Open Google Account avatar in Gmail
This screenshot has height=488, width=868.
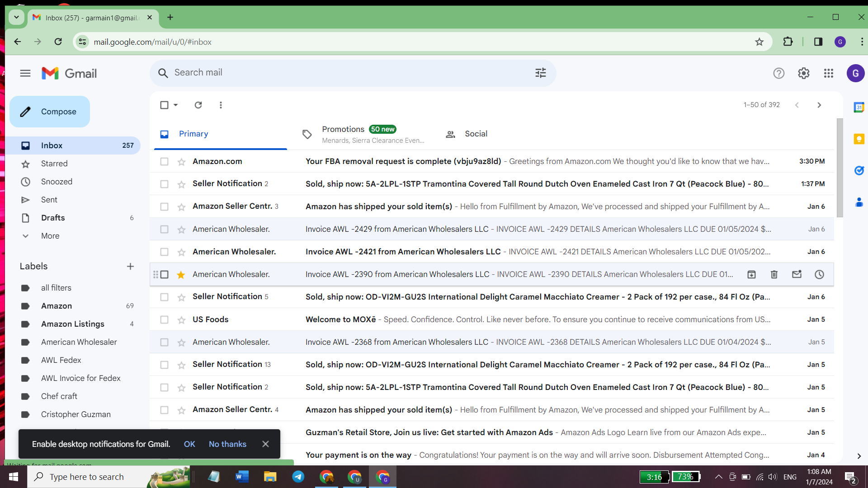point(855,73)
